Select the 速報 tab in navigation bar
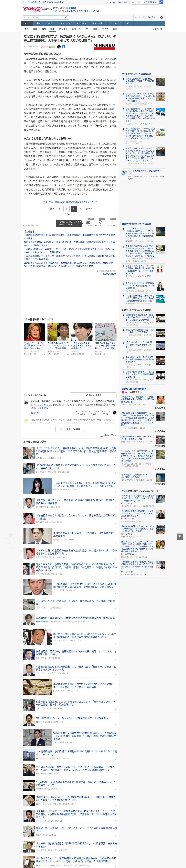 [38, 24]
